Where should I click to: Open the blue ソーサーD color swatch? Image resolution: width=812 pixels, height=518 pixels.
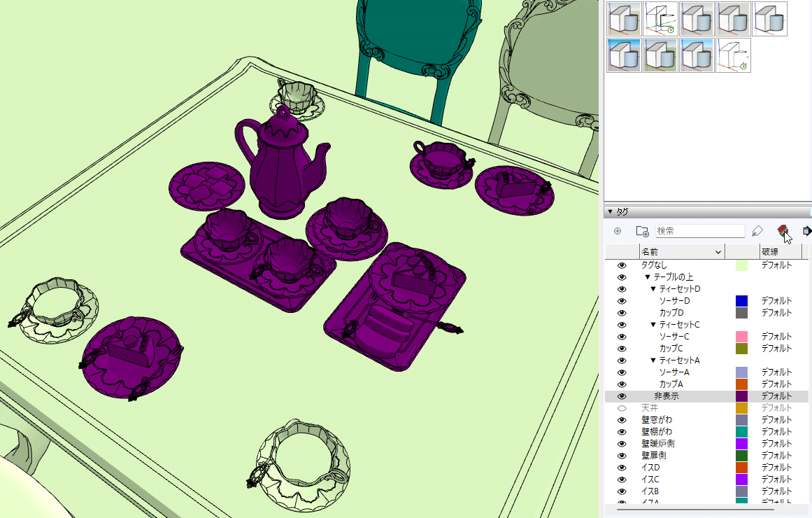click(741, 301)
